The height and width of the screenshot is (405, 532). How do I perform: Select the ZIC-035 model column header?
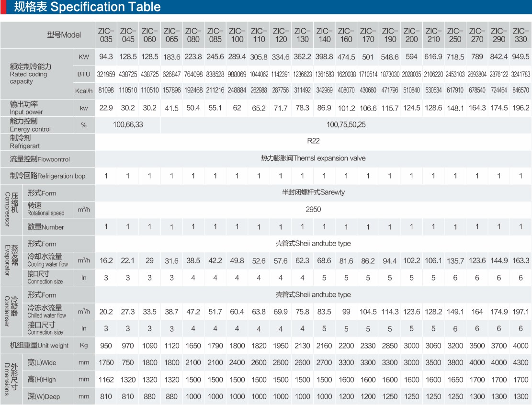pos(106,35)
